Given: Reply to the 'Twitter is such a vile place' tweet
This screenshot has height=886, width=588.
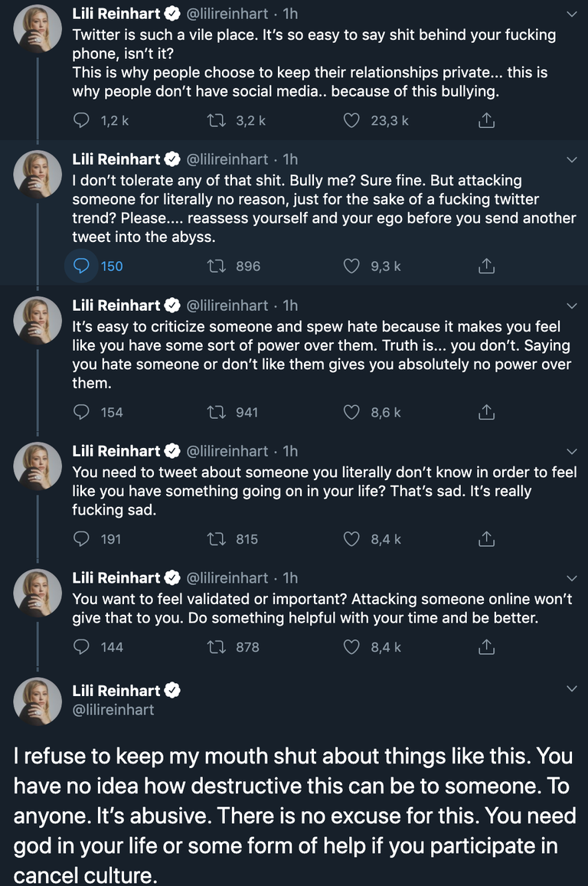Looking at the screenshot, I should (81, 120).
